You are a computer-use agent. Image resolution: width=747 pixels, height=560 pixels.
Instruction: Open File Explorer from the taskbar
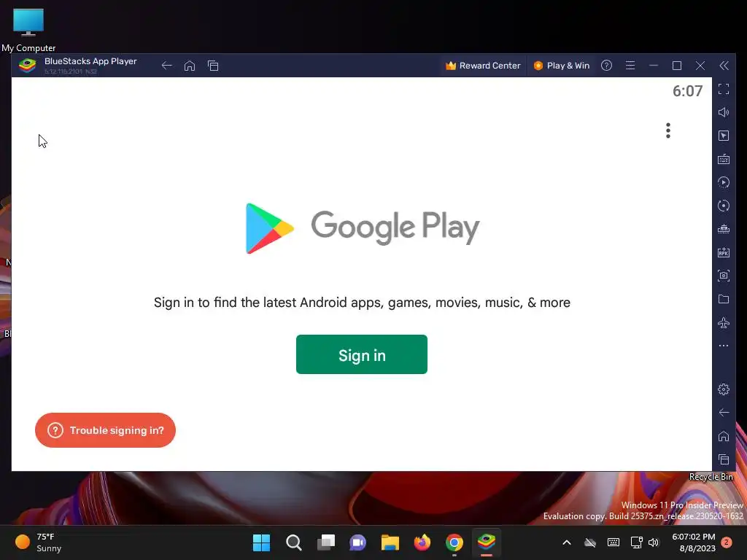click(390, 542)
